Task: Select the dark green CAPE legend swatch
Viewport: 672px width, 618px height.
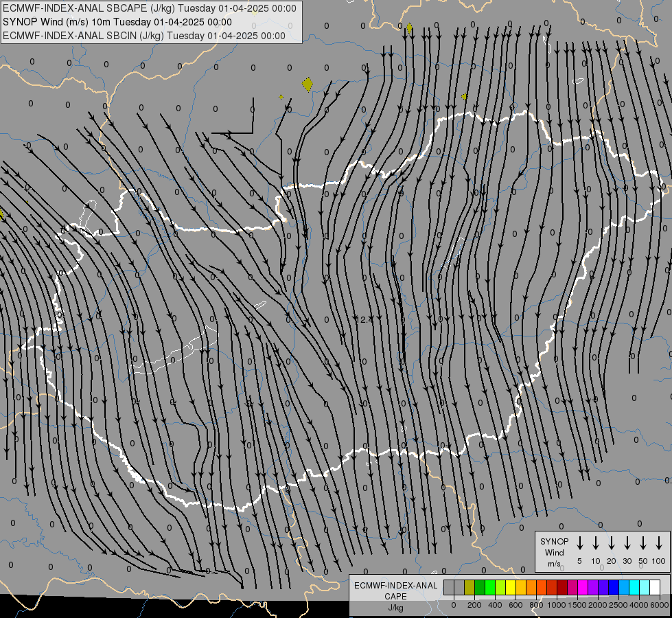Action: click(480, 588)
